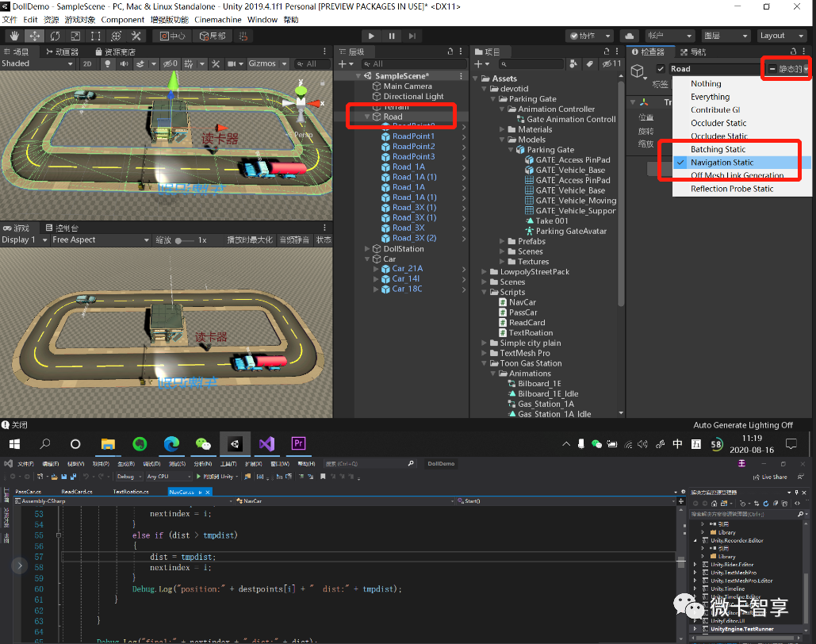816x644 pixels.
Task: Open the Shaded draw mode dropdown
Action: coord(38,63)
